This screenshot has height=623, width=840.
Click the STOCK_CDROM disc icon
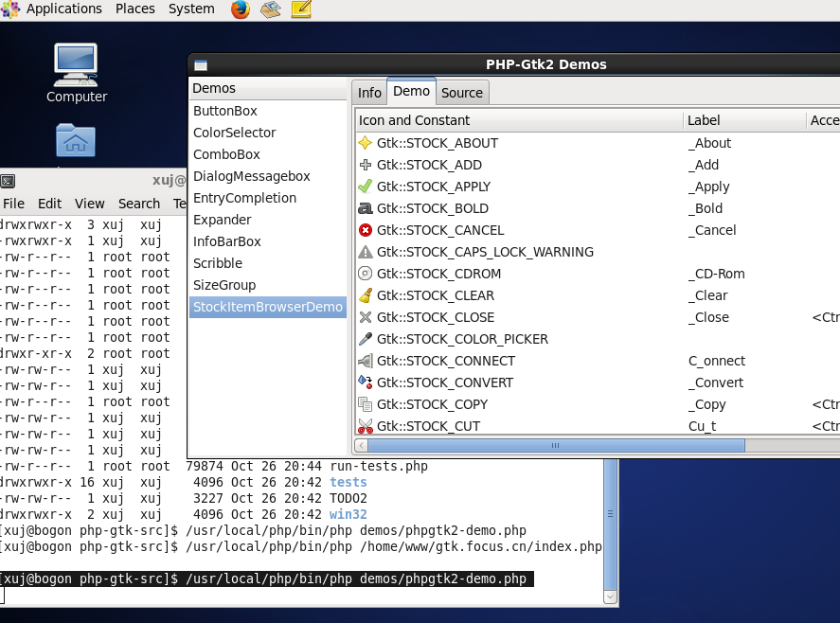(x=365, y=274)
